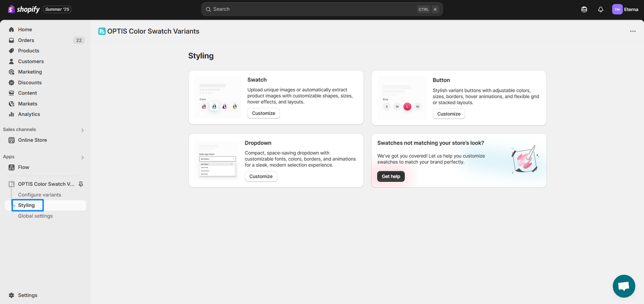This screenshot has height=304, width=644.
Task: Customize the Swatch style
Action: pos(264,113)
